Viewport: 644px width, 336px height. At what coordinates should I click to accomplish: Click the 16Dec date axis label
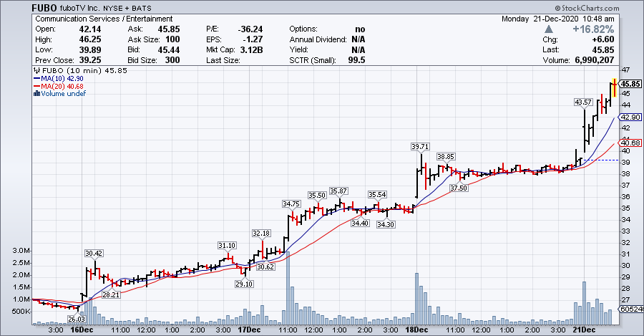[82, 330]
